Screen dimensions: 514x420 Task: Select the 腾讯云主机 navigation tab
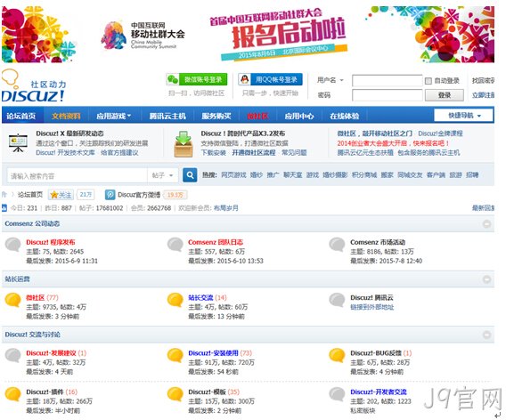[x=167, y=116]
